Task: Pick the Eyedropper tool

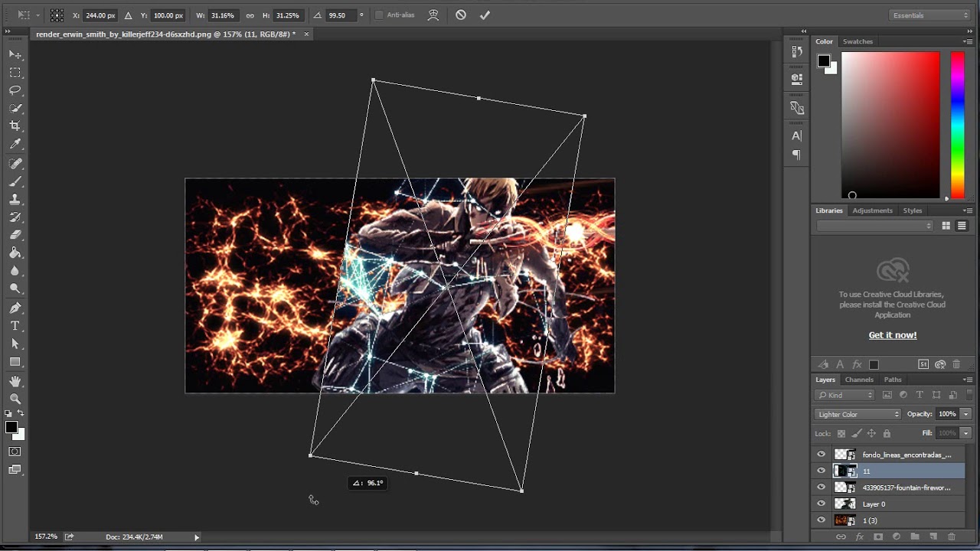Action: 15,144
